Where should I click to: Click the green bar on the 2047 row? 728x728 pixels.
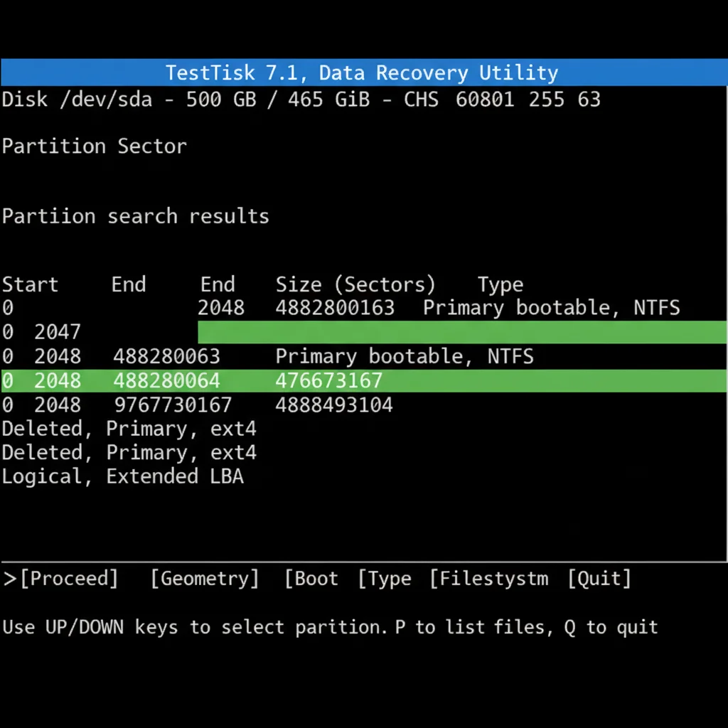pyautogui.click(x=462, y=332)
